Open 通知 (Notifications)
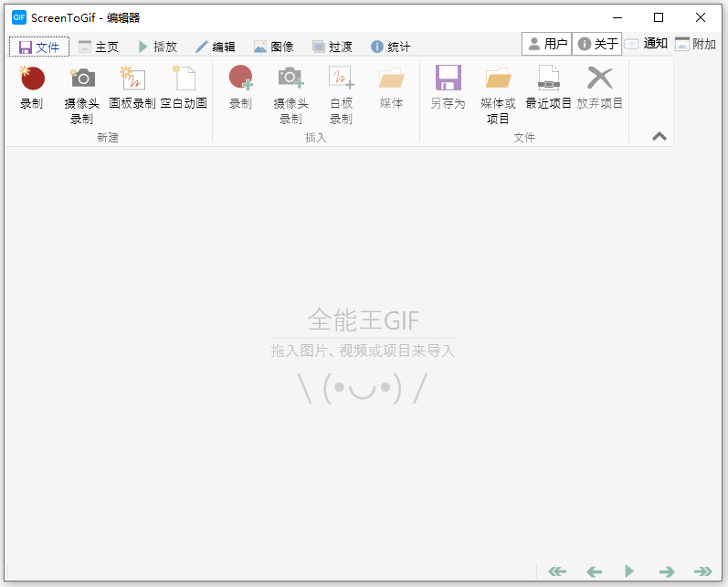The height and width of the screenshot is (587, 728). (x=647, y=44)
